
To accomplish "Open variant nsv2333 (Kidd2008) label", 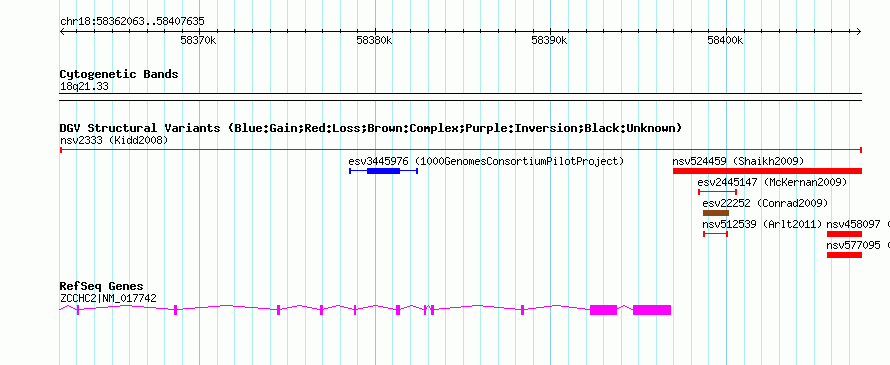I will point(114,140).
